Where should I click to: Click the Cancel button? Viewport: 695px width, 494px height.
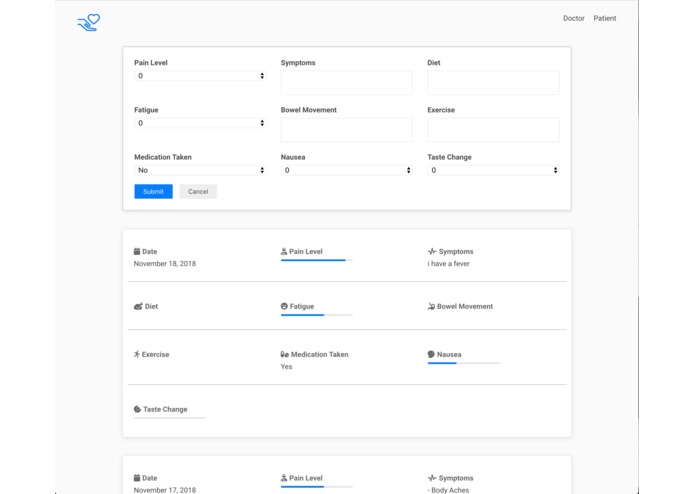pos(198,191)
